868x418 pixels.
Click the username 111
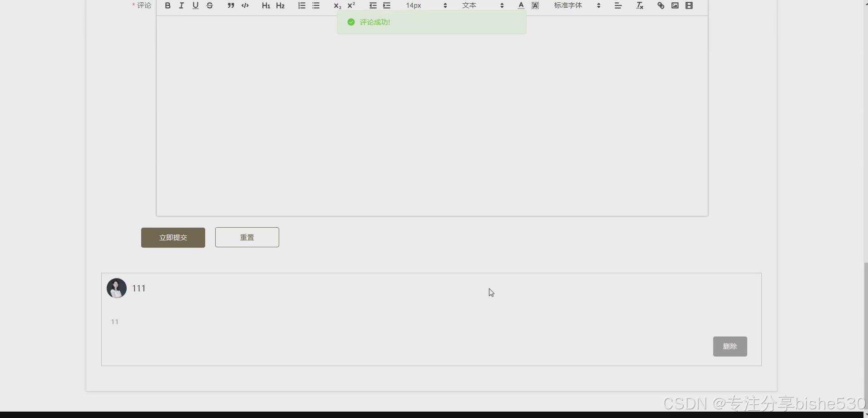pos(138,288)
